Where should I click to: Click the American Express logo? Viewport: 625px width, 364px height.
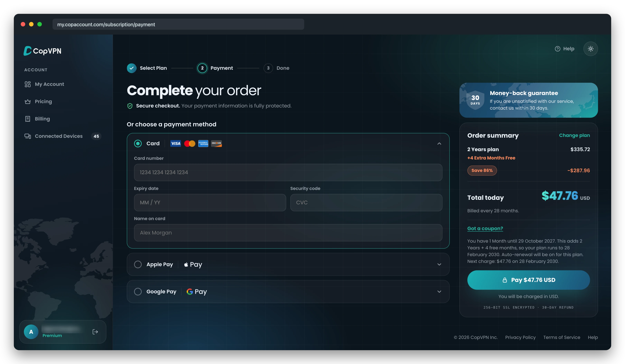[x=203, y=143]
